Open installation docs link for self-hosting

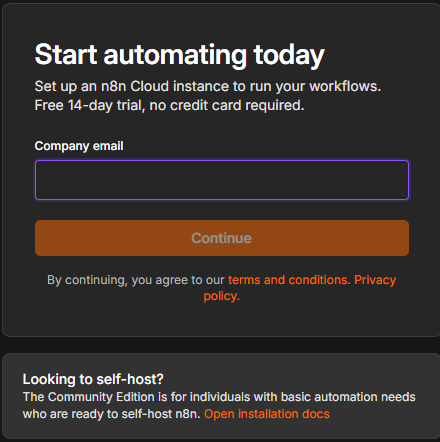(x=267, y=414)
